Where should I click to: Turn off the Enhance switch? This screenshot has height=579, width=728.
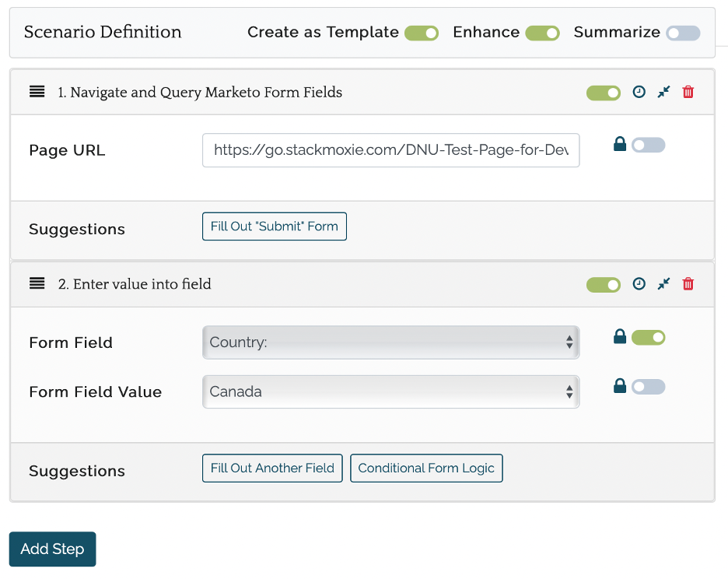pyautogui.click(x=542, y=33)
